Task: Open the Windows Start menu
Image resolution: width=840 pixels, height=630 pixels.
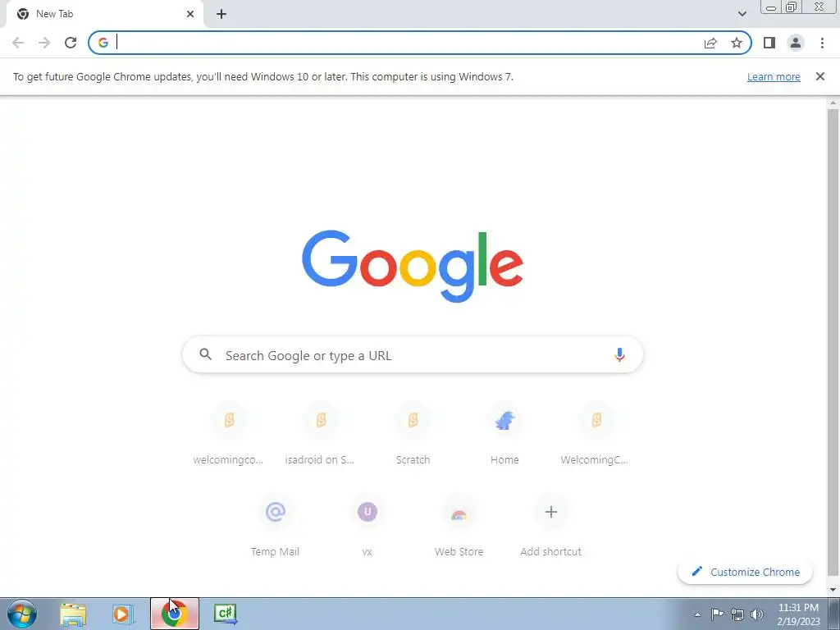Action: [22, 614]
